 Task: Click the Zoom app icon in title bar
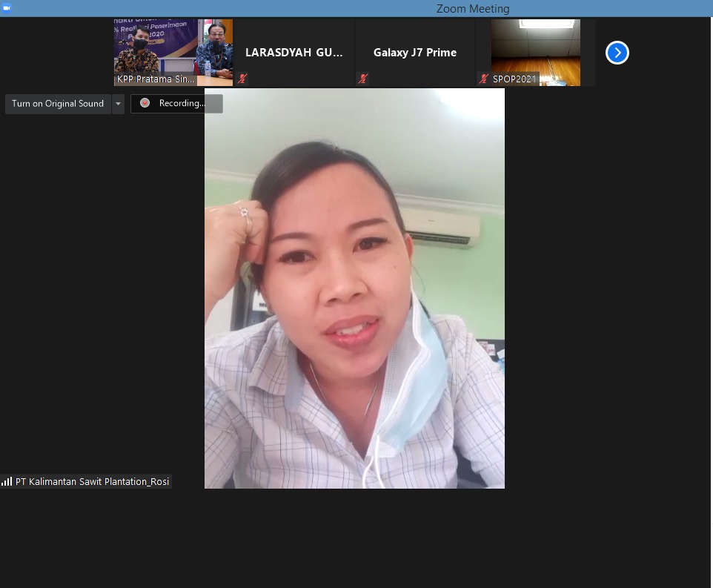[x=7, y=8]
